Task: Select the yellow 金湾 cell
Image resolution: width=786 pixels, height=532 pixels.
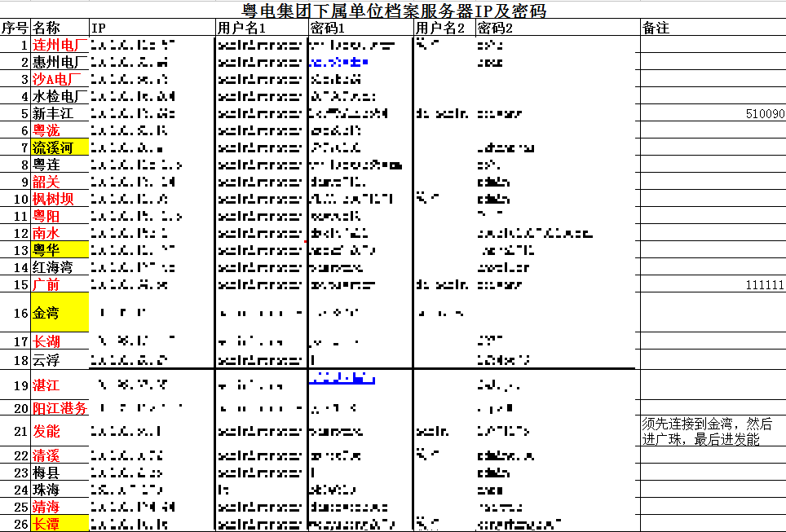Action: 60,313
